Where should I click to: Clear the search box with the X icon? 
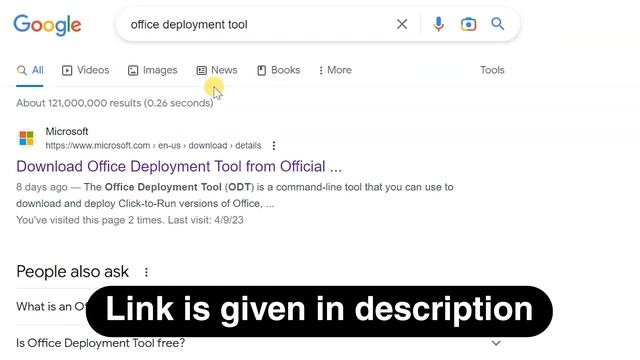pyautogui.click(x=402, y=24)
